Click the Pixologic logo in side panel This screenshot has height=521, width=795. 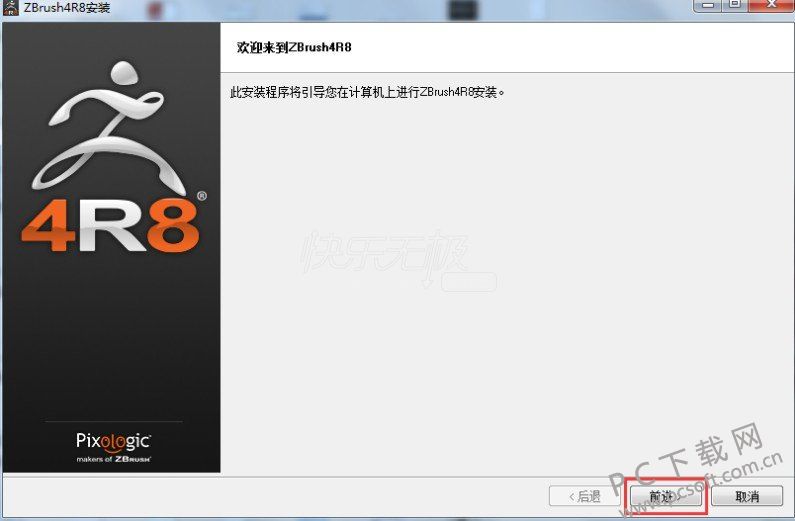114,447
